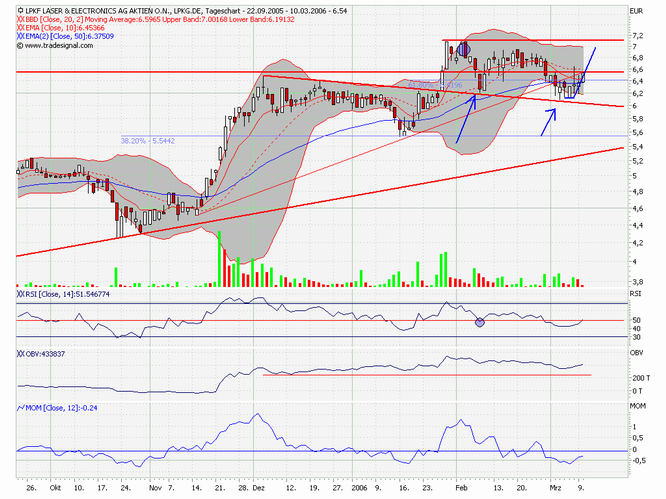Select the LPKF LASER & ELECTRONICS chart title
The width and height of the screenshot is (666, 499).
point(186,11)
